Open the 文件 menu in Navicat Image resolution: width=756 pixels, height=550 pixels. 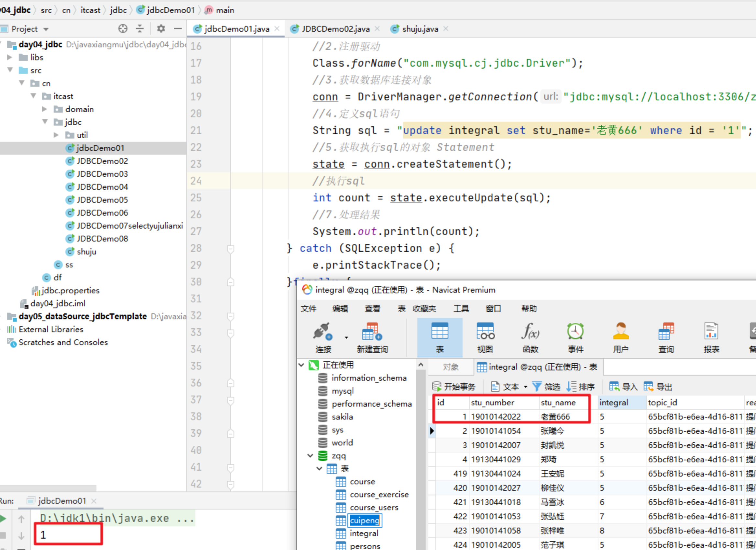308,309
